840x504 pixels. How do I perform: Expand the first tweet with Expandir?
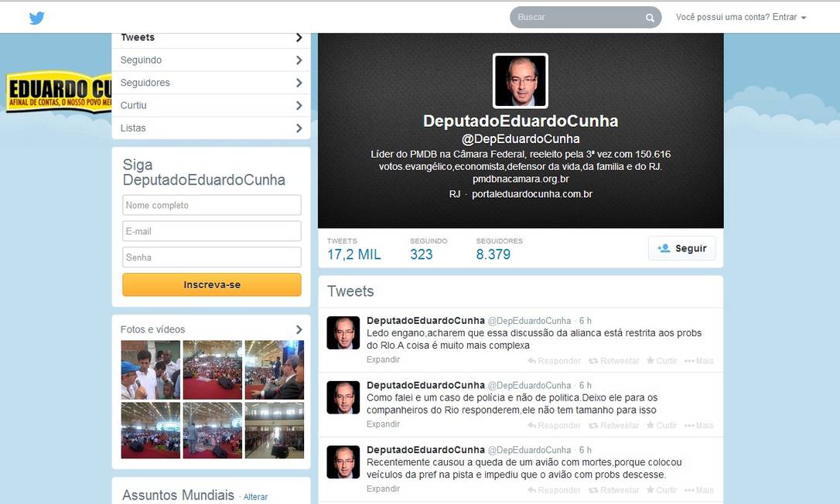383,359
